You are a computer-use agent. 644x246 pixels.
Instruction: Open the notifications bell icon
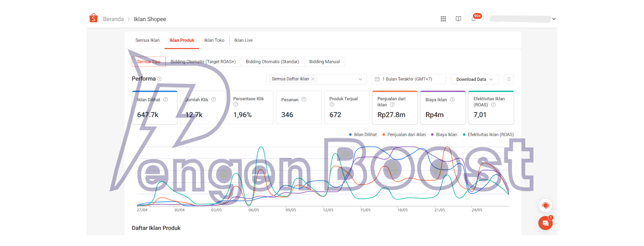[473, 19]
